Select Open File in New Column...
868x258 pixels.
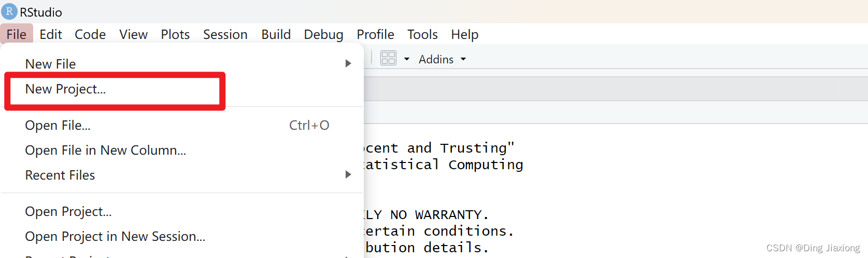click(x=105, y=151)
